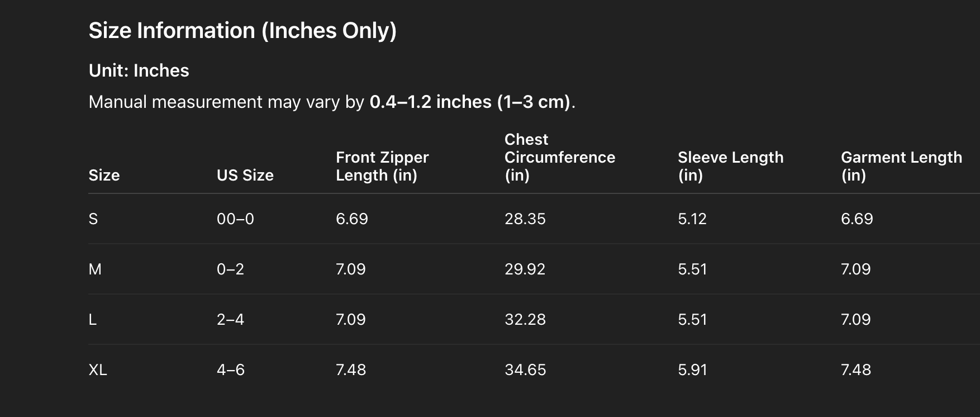Click the 00–0 US size cell
The height and width of the screenshot is (417, 980).
pyautogui.click(x=235, y=219)
